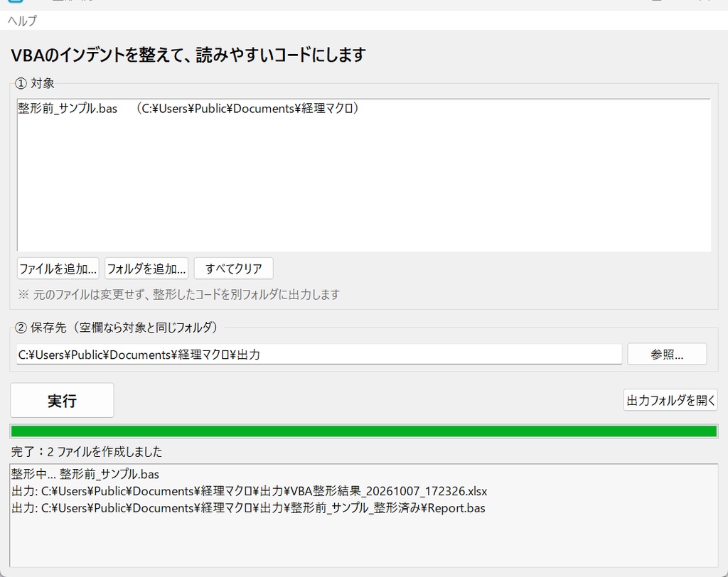Run formatting with the 実行 button
Image resolution: width=728 pixels, height=577 pixels.
(62, 400)
